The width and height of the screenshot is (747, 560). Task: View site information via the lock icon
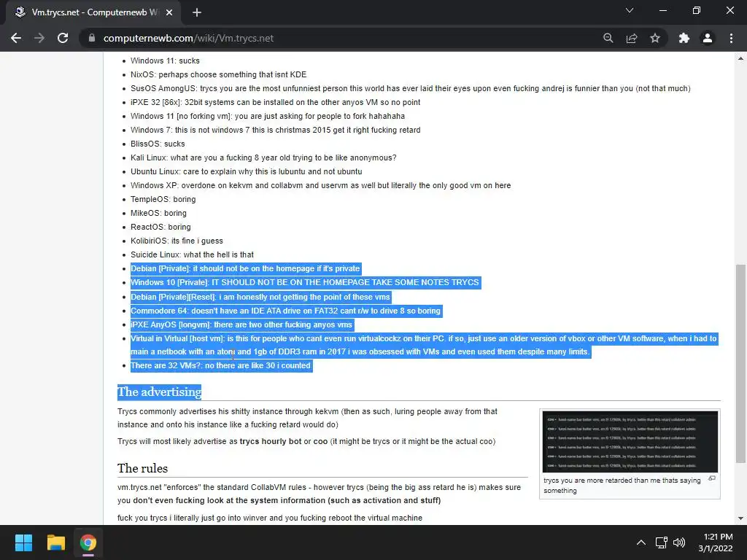click(x=92, y=38)
